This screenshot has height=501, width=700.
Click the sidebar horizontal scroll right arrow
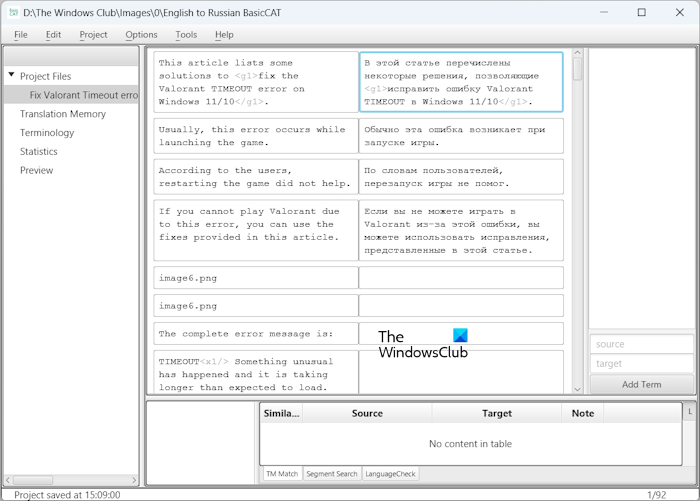(134, 480)
